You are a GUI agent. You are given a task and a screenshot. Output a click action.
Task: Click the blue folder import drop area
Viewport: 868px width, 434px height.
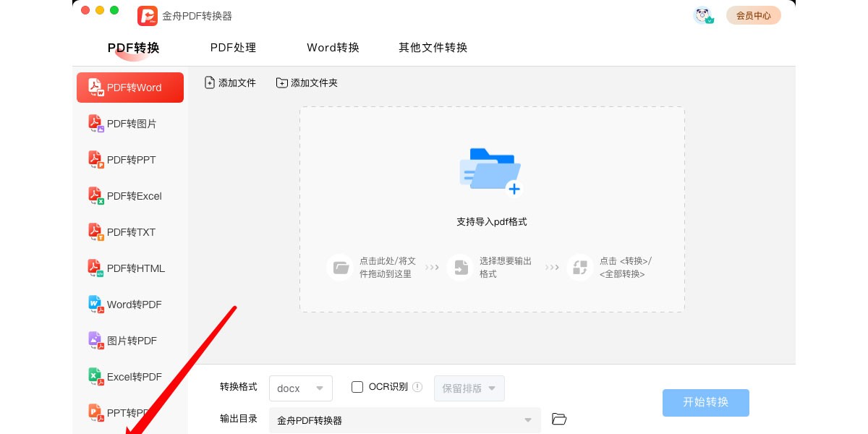[x=491, y=171]
